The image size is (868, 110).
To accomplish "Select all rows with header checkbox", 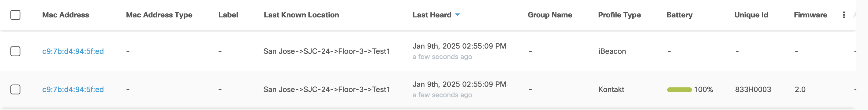I will [x=16, y=15].
